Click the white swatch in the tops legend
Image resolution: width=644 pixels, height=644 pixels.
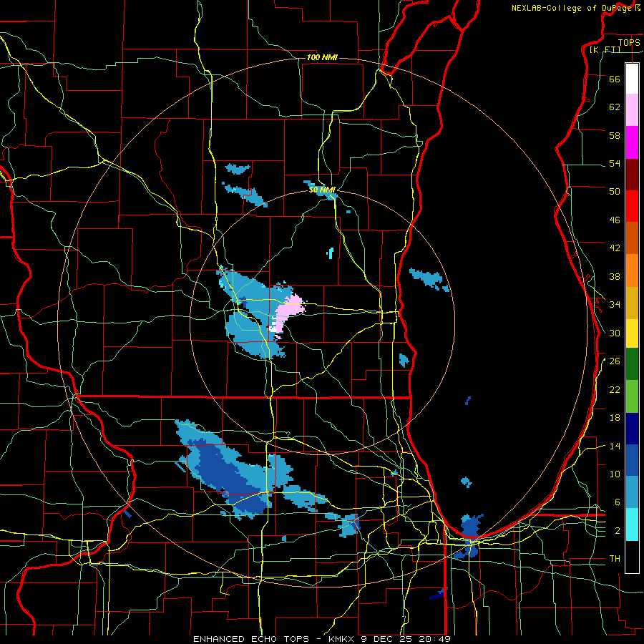(x=632, y=79)
